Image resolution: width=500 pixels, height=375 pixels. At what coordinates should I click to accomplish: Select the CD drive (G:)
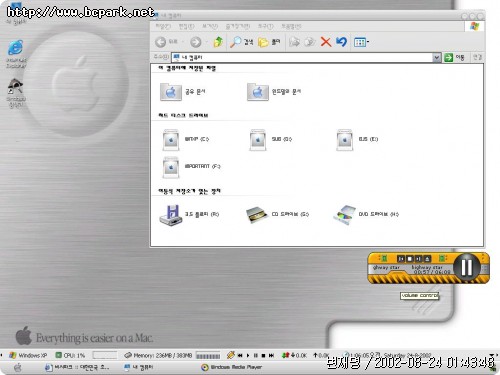[277, 215]
